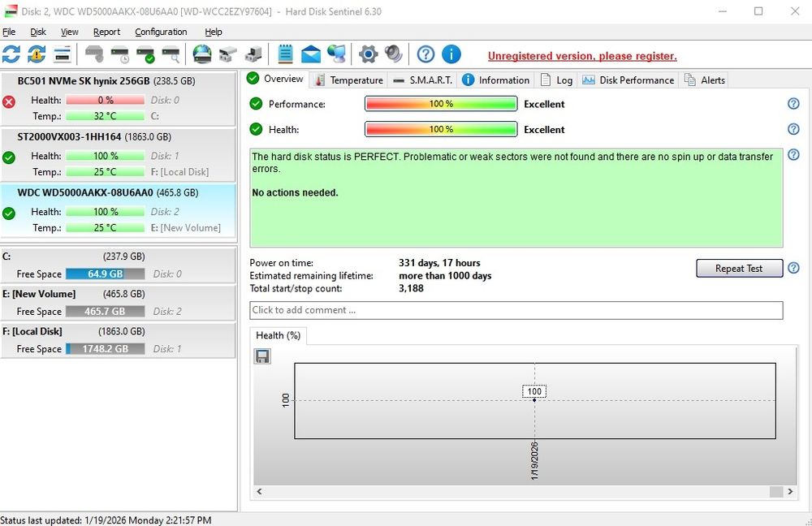Click the floppy save icon in health chart

[262, 356]
